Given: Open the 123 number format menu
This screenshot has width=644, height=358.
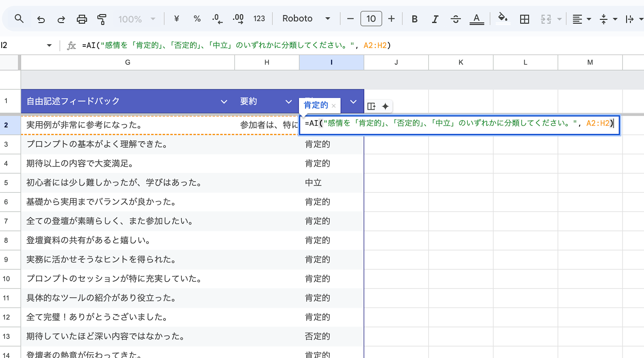Looking at the screenshot, I should pos(259,18).
